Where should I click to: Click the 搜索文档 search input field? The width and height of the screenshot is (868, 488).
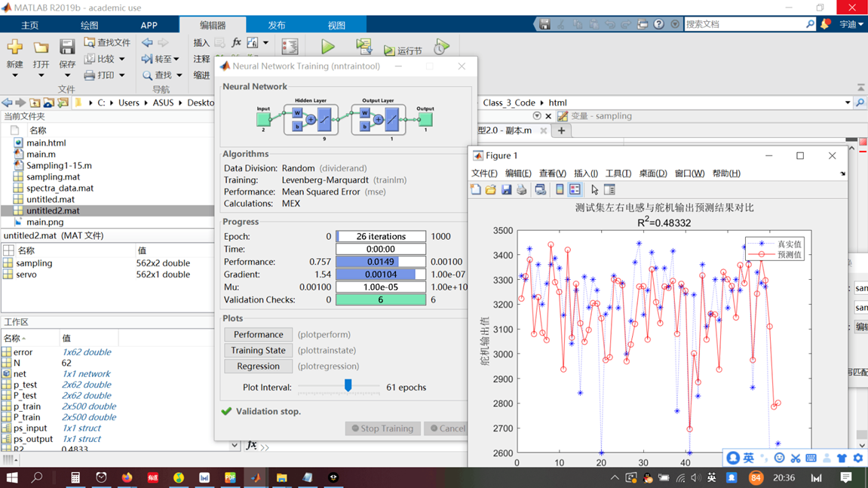point(744,24)
